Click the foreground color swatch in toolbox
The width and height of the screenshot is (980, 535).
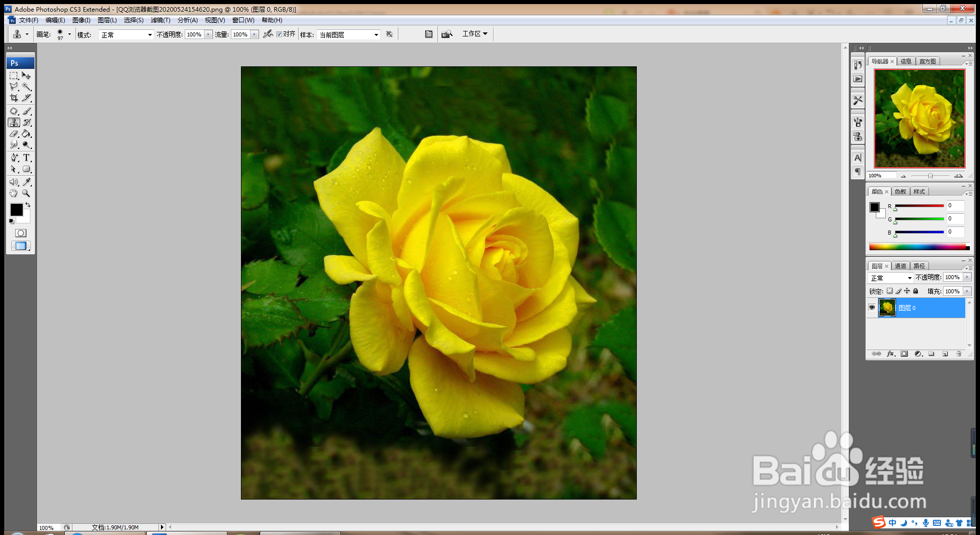[16, 209]
